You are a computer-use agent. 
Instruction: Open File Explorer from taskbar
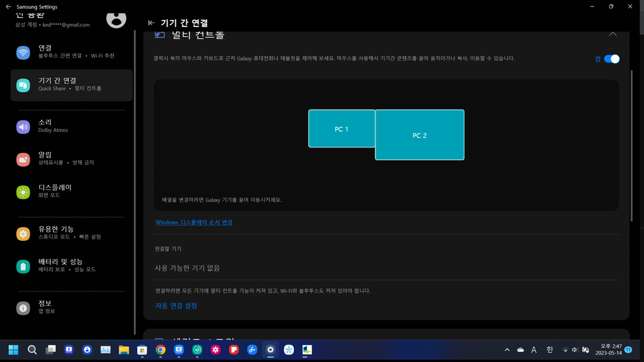[124, 350]
